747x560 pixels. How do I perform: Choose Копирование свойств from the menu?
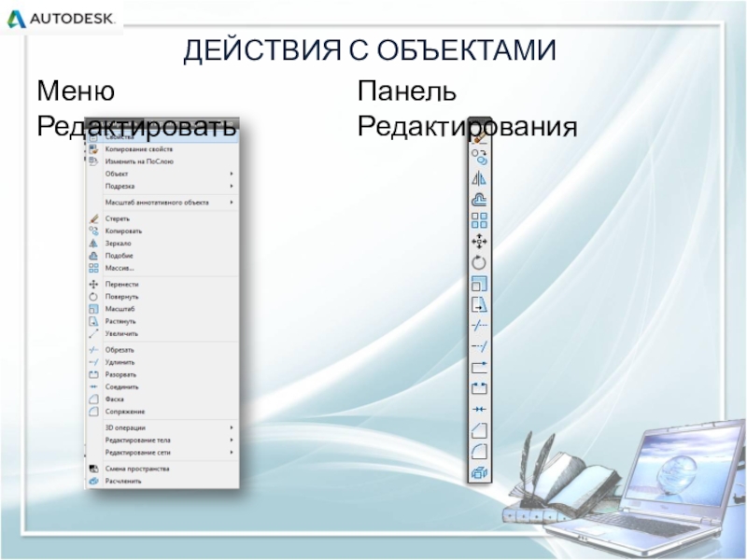tap(162, 149)
